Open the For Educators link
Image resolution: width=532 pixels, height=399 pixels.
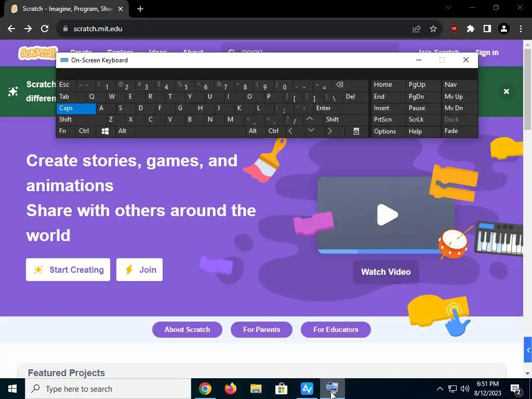pos(336,330)
